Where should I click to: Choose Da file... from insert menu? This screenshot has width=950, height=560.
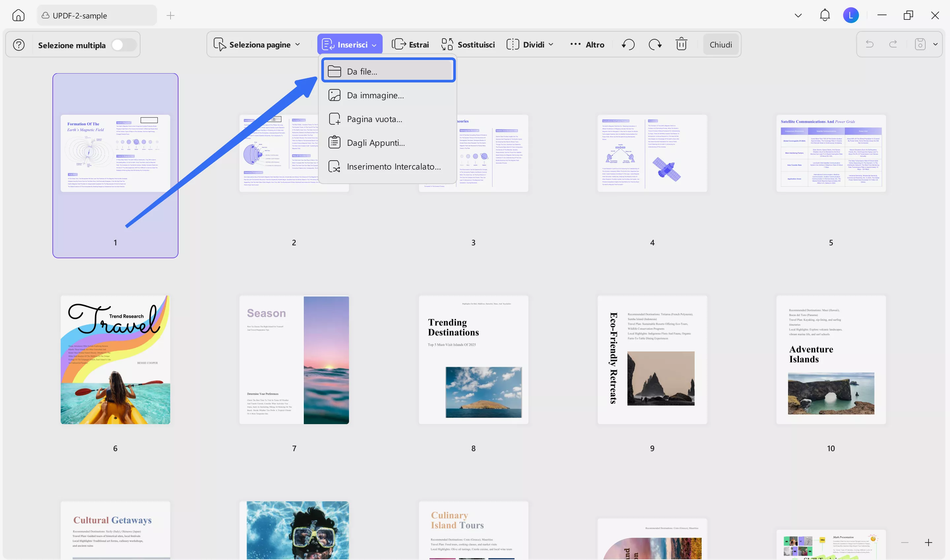click(x=388, y=71)
